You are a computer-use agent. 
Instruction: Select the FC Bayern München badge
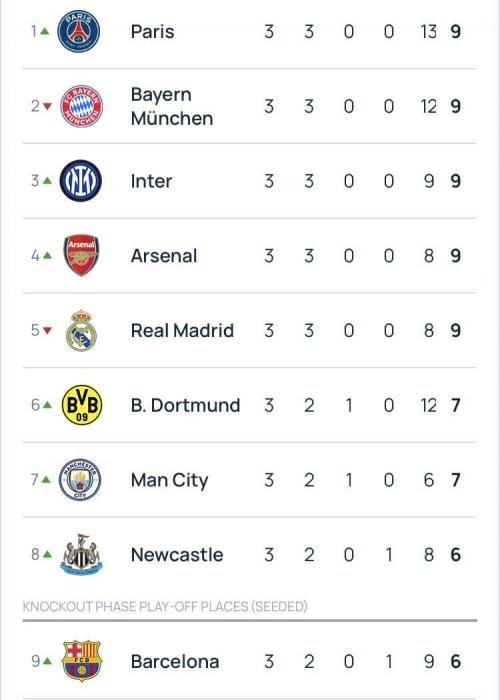(x=81, y=106)
